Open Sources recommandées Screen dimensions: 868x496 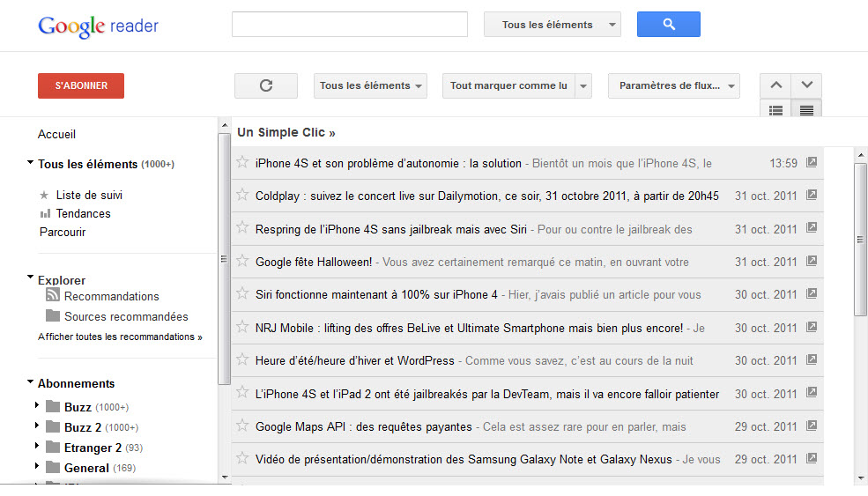(126, 316)
